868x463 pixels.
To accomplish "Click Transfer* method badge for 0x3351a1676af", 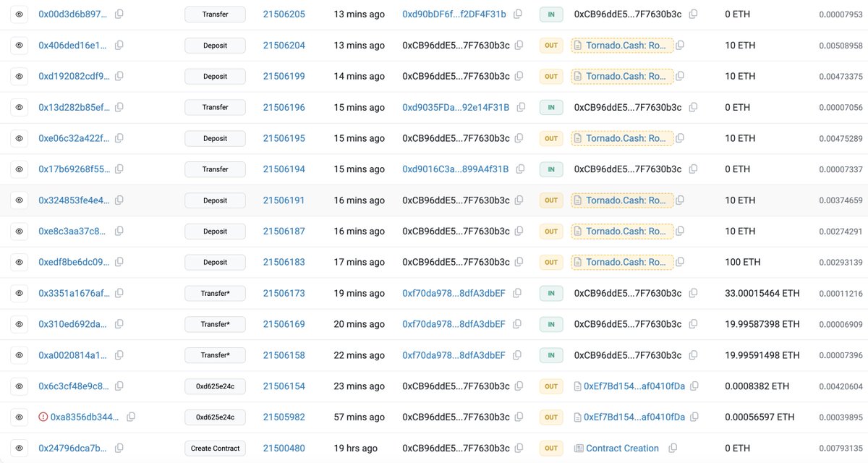I will click(x=215, y=293).
